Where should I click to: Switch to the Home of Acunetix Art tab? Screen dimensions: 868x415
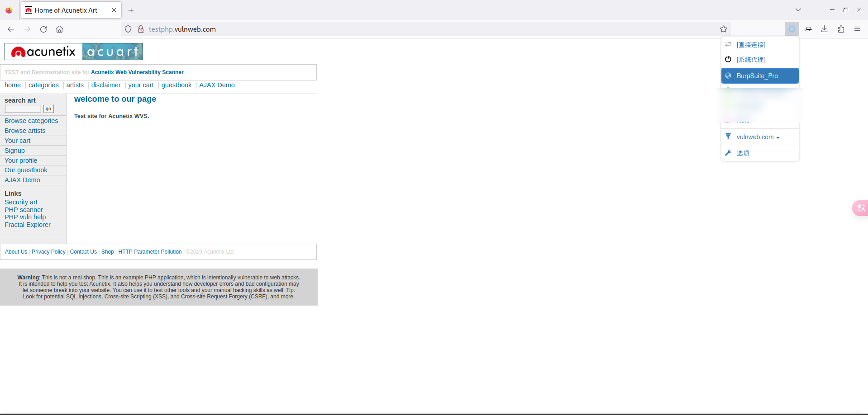point(71,10)
